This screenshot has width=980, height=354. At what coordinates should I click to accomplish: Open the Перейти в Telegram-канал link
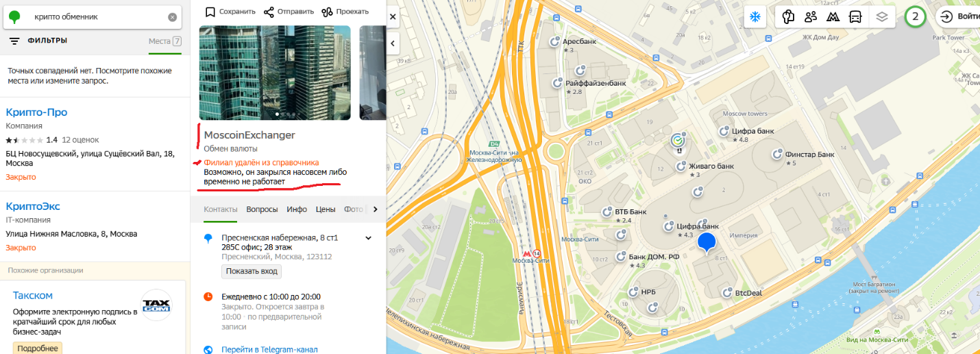click(x=270, y=349)
